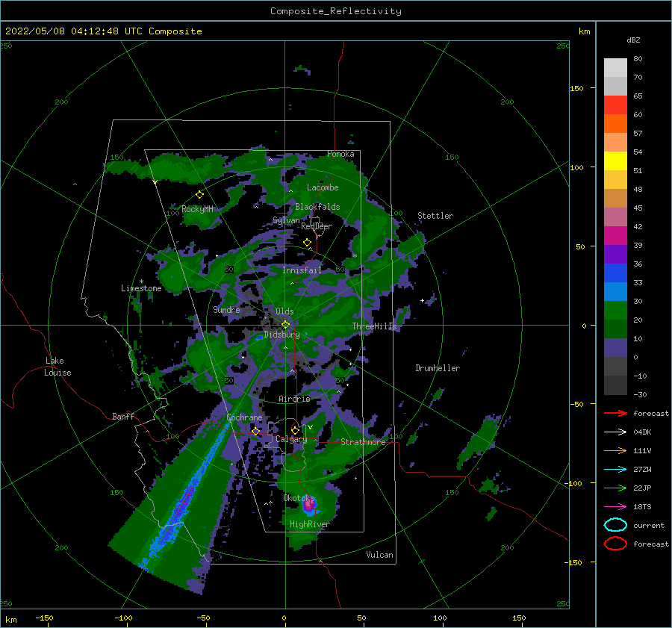Screen dimensions: 672x628
Task: Click the RedDeer city label
Action: (x=317, y=226)
